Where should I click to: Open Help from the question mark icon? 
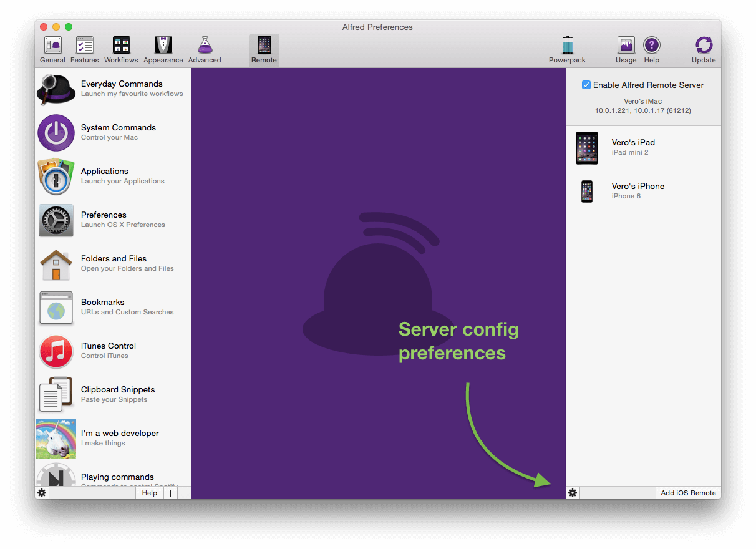[x=652, y=49]
